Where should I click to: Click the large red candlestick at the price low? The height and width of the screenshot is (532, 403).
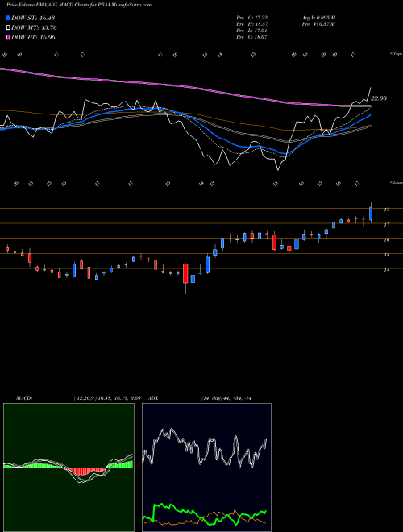point(185,273)
